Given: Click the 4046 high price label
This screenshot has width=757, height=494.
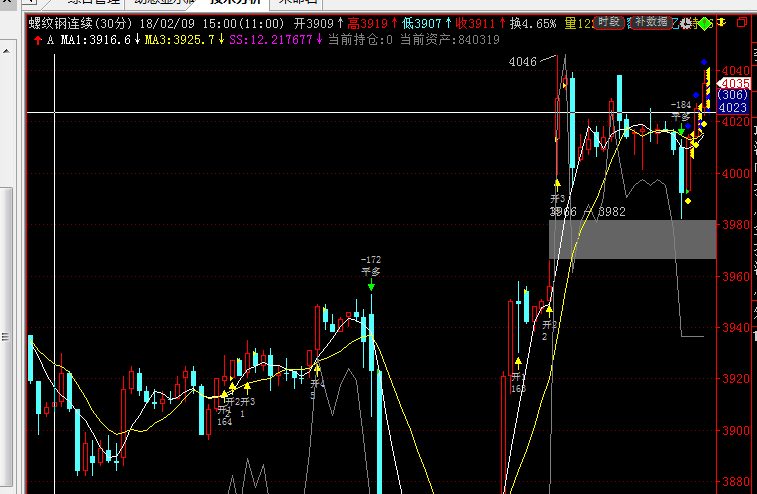Looking at the screenshot, I should pos(522,62).
